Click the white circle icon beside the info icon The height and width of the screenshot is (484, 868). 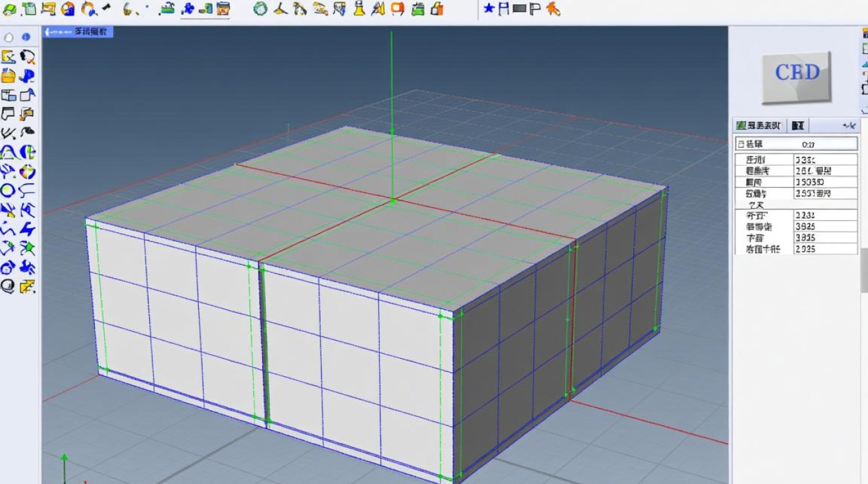(9, 37)
